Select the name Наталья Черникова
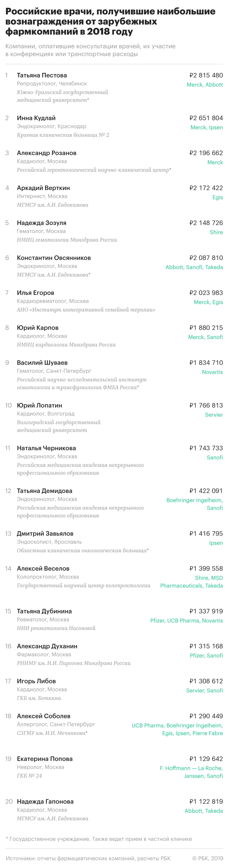 point(46,448)
